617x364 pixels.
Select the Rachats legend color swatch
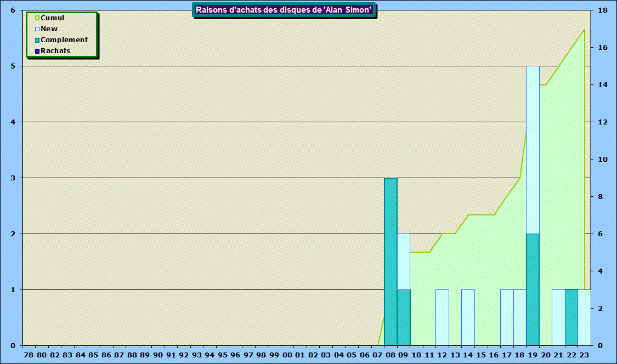[37, 51]
